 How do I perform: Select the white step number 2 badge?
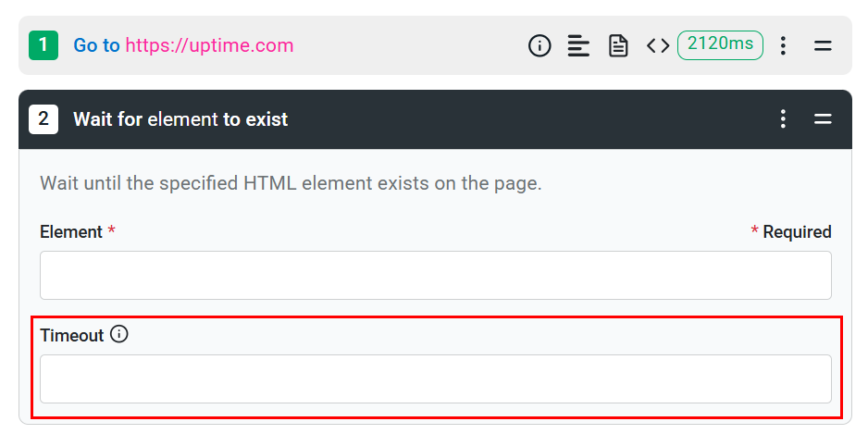pos(43,119)
